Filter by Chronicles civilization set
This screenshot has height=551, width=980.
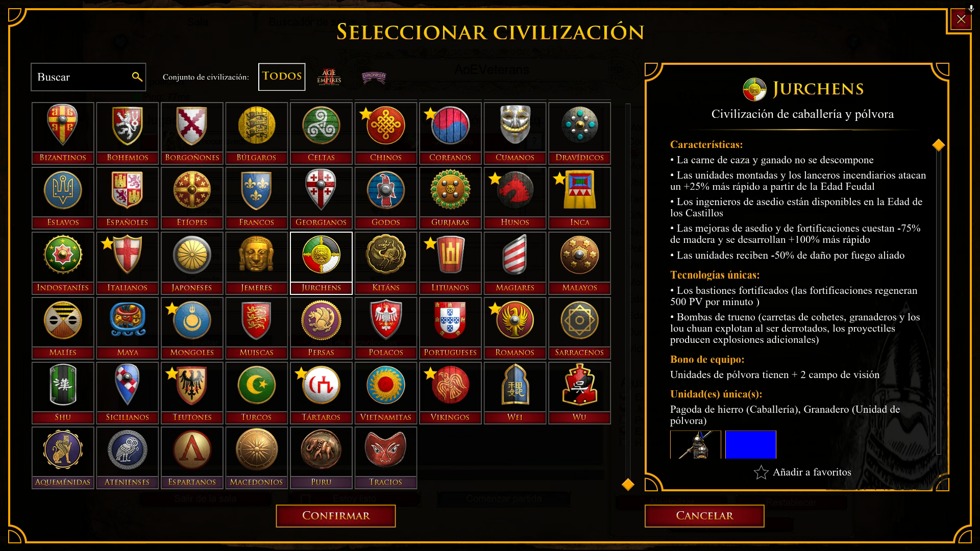coord(374,77)
